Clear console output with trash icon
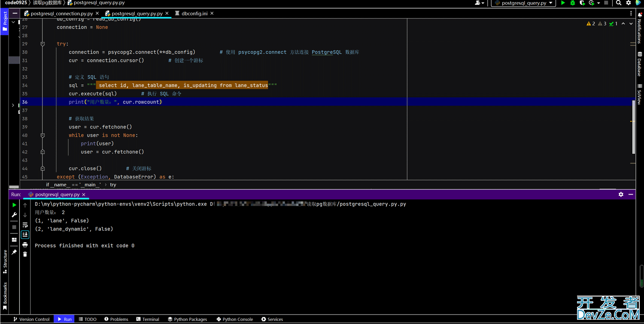 (x=25, y=254)
